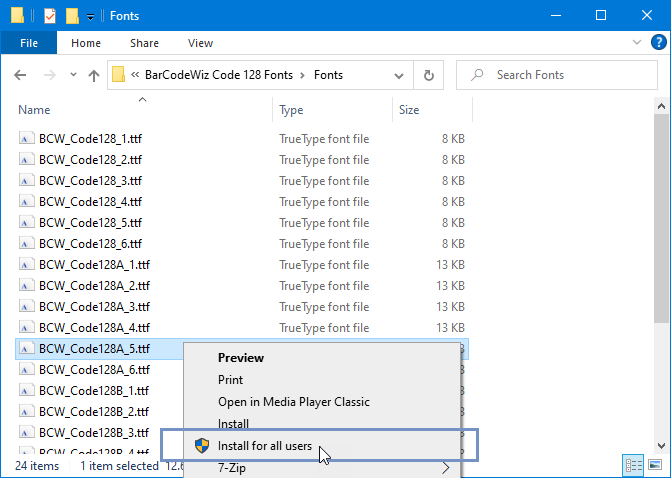Open the address bar history dropdown
The image size is (671, 478).
(x=399, y=76)
